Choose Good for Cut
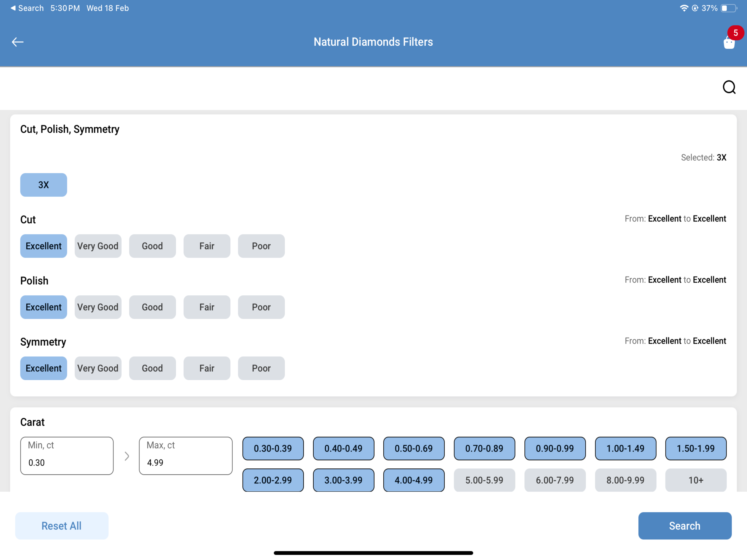747x560 pixels. tap(152, 246)
